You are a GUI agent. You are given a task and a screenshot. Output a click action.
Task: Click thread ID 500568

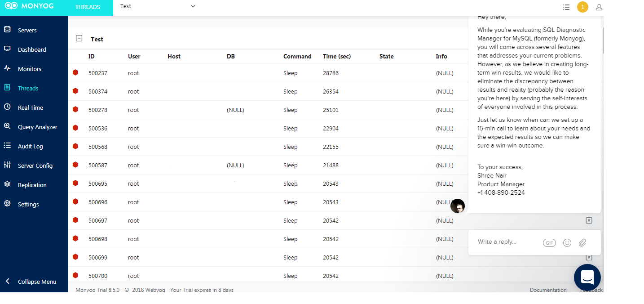click(x=98, y=147)
